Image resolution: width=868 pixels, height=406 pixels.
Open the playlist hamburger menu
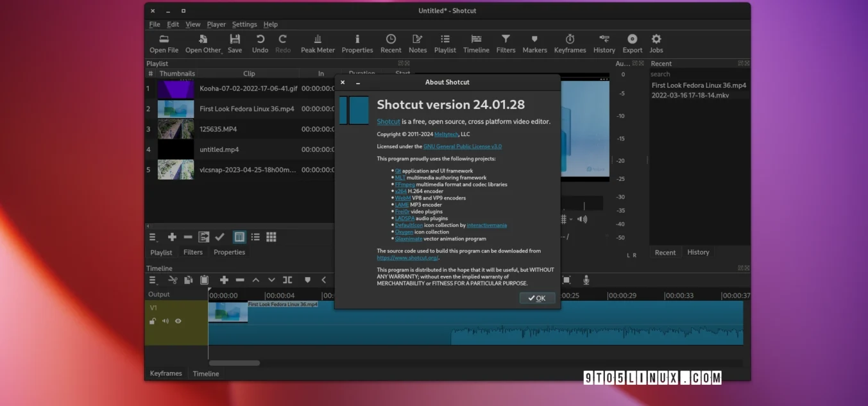tap(153, 237)
